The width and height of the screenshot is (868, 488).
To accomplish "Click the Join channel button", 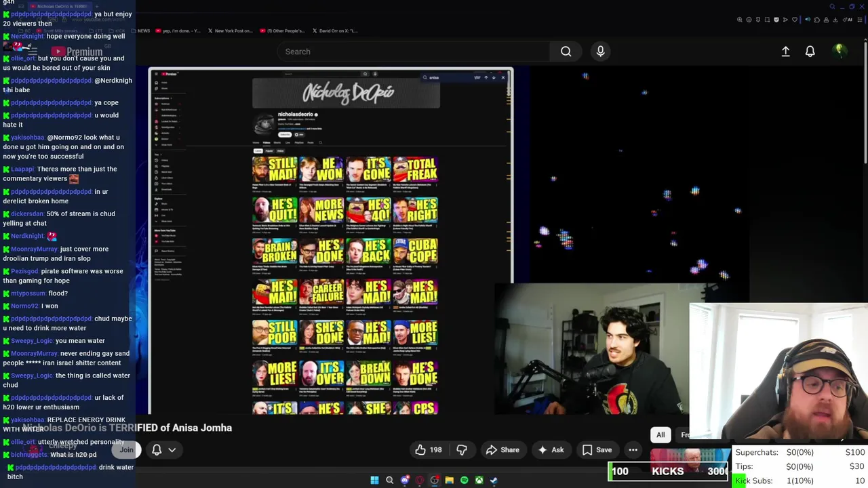I will coord(127,449).
